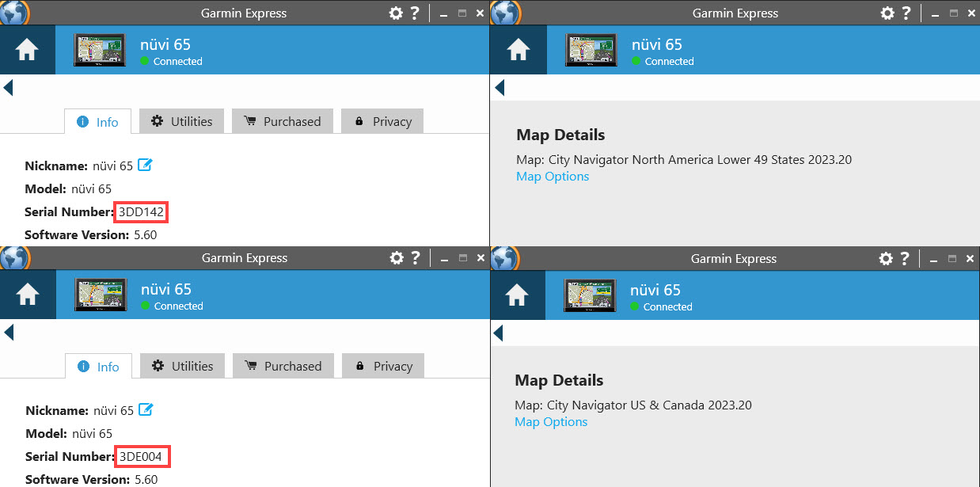Open help icon in US & Canada map window
This screenshot has width=980, height=487.
[906, 259]
